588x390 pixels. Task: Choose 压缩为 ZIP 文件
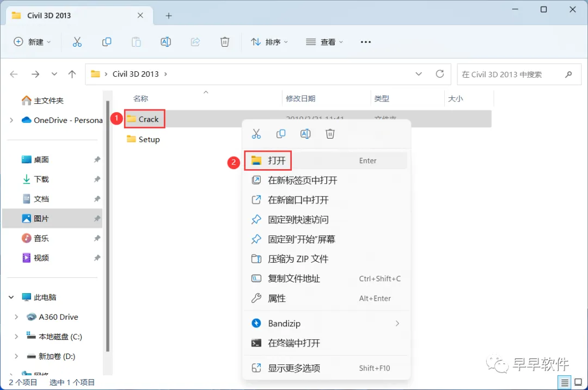click(326, 259)
